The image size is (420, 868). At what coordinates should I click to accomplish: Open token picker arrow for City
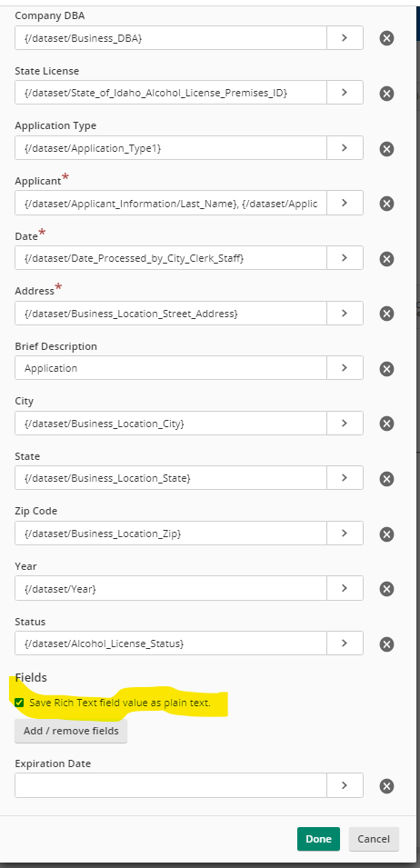(x=345, y=423)
